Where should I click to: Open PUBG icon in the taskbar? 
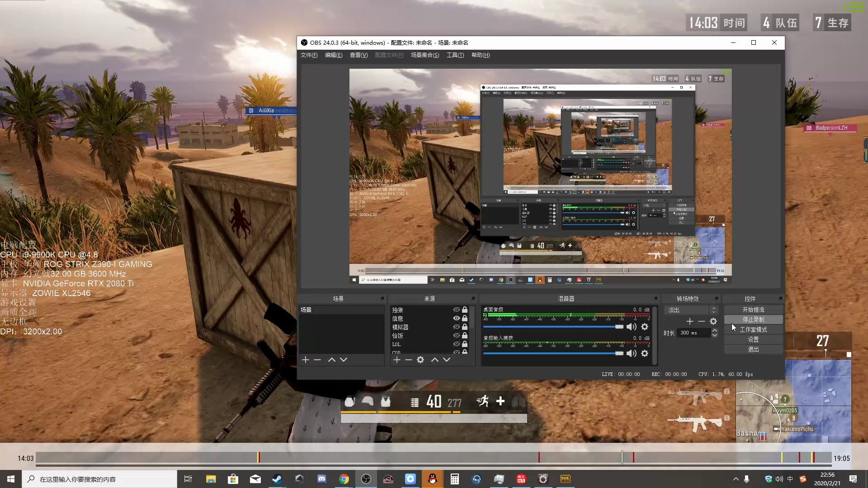coord(566,479)
